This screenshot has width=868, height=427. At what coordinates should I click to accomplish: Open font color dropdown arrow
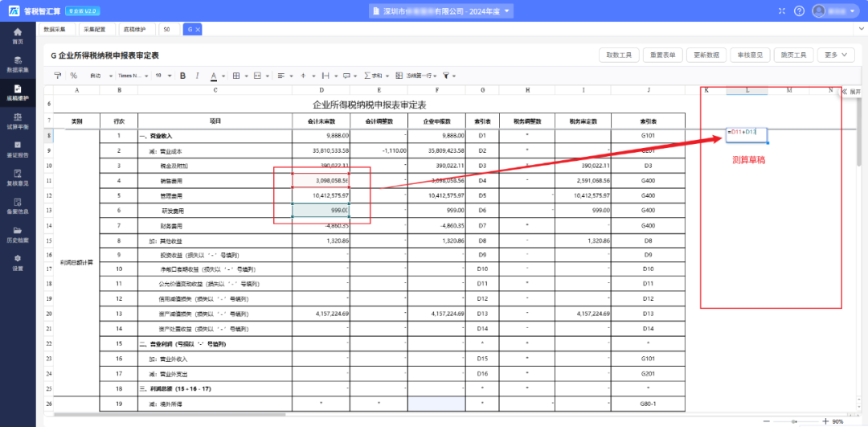tap(223, 76)
